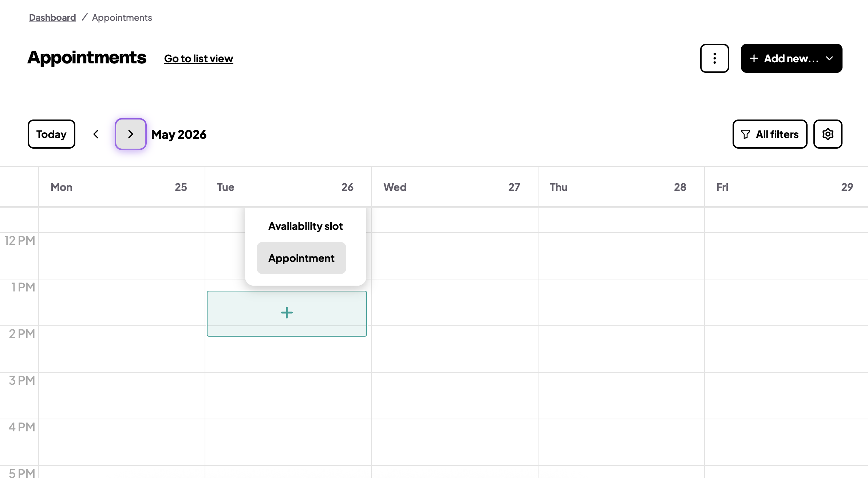Click the calendar settings gear icon
Image resolution: width=868 pixels, height=478 pixels.
828,134
